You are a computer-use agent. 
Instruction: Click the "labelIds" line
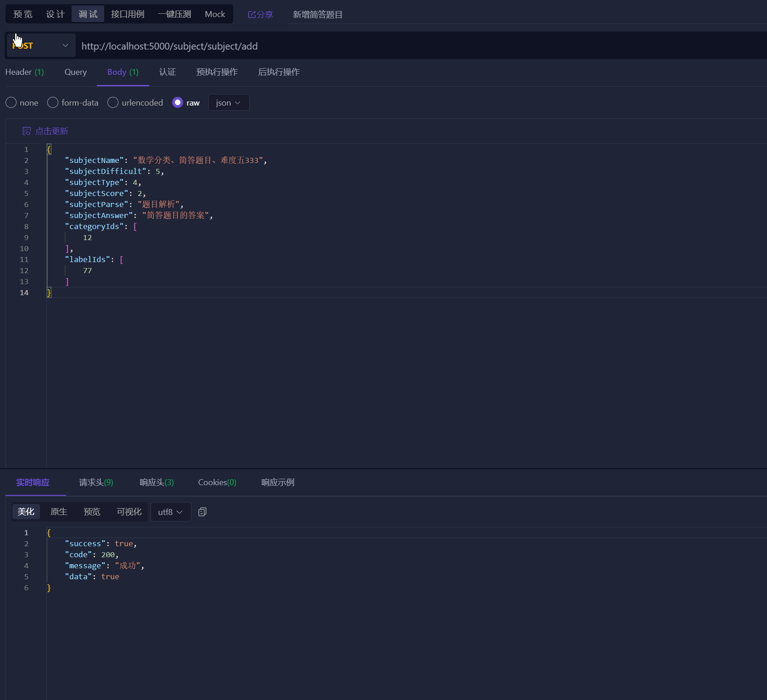[x=94, y=259]
